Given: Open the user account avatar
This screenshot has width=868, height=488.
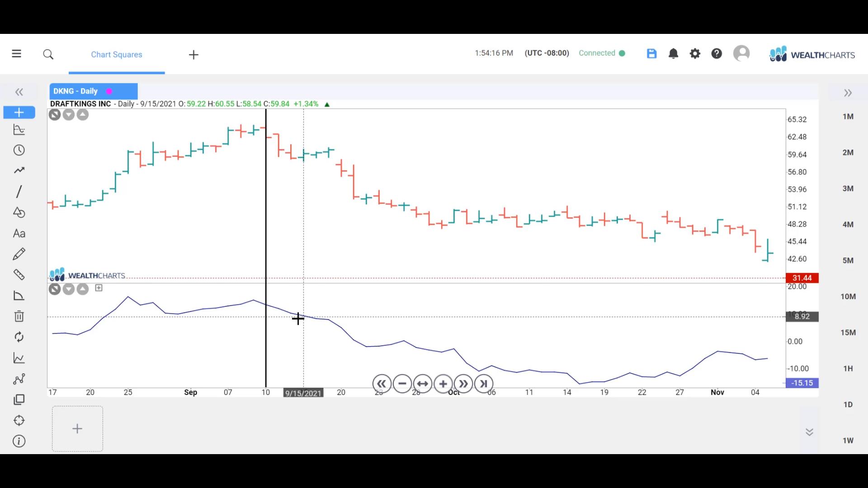Looking at the screenshot, I should [741, 53].
